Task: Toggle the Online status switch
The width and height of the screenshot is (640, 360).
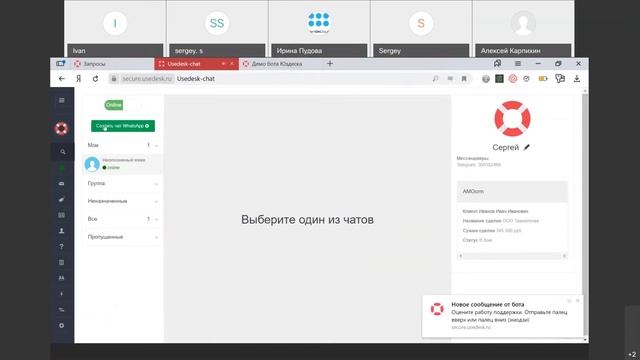Action: click(122, 105)
